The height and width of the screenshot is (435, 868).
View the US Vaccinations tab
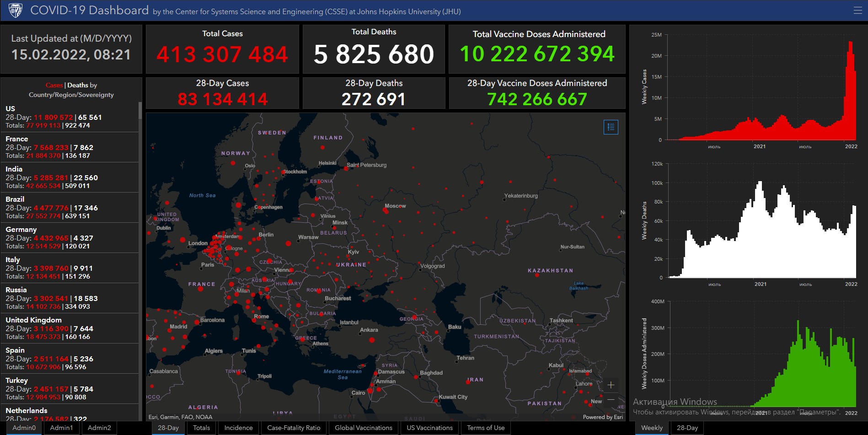coord(429,428)
